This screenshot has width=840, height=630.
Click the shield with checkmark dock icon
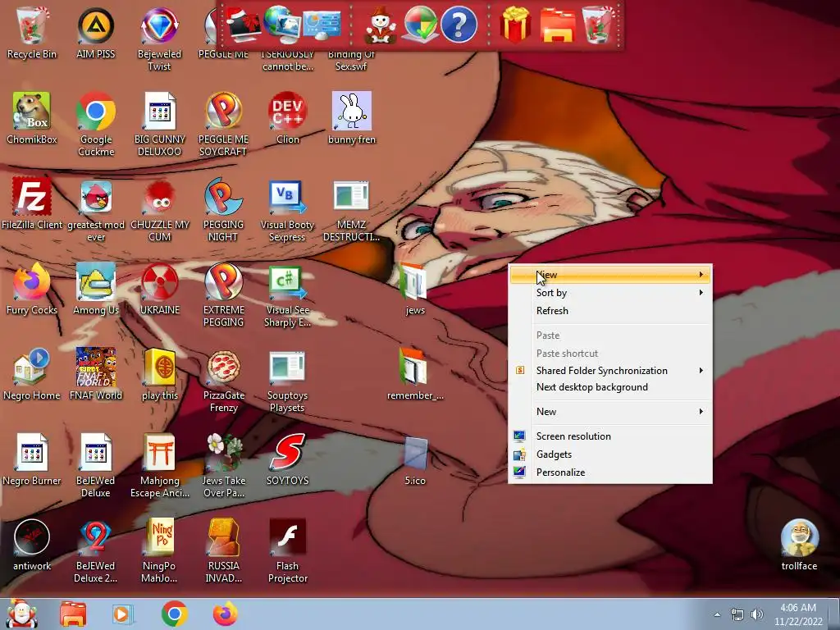click(x=420, y=25)
